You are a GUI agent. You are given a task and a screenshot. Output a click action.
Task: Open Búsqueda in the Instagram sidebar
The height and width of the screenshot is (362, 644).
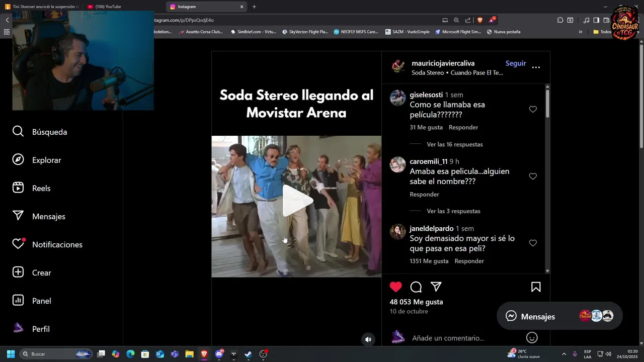pos(40,132)
